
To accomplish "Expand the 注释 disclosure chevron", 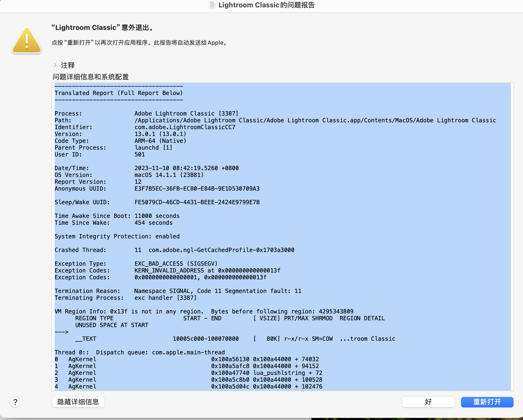I will click(55, 65).
